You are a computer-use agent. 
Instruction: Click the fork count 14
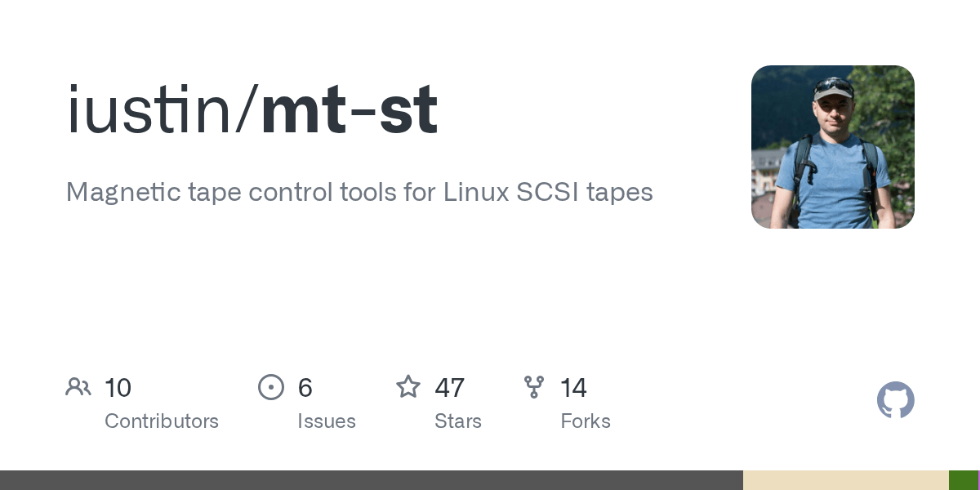coord(573,388)
